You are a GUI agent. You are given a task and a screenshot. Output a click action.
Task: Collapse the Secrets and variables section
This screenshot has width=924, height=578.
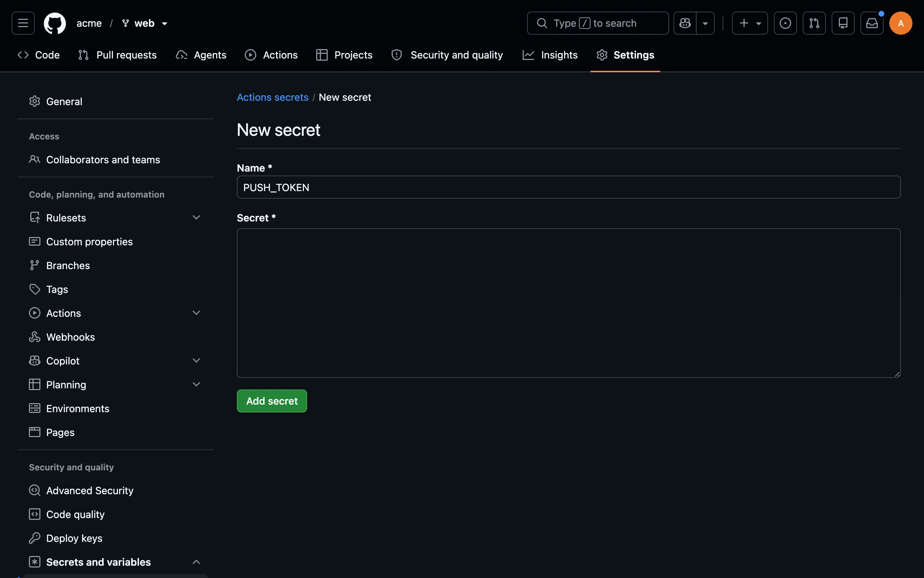(196, 561)
